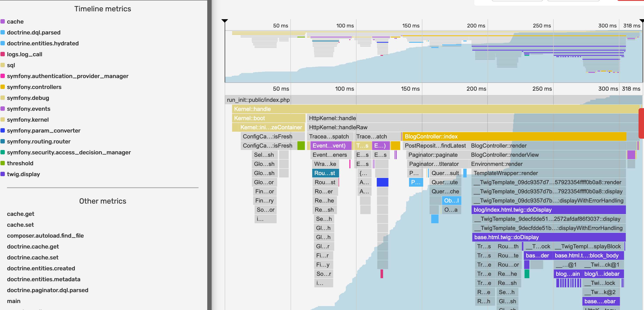This screenshot has width=644, height=310.
Task: Toggle the logs.log_call metric
Action: [24, 54]
